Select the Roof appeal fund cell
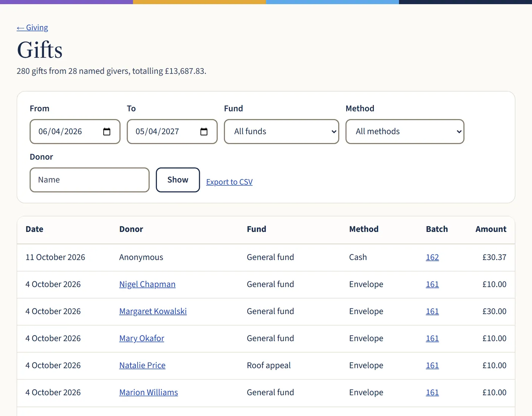Image resolution: width=532 pixels, height=416 pixels. pos(269,365)
